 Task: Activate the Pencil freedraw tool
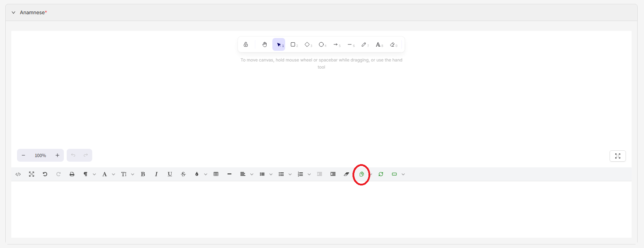364,45
